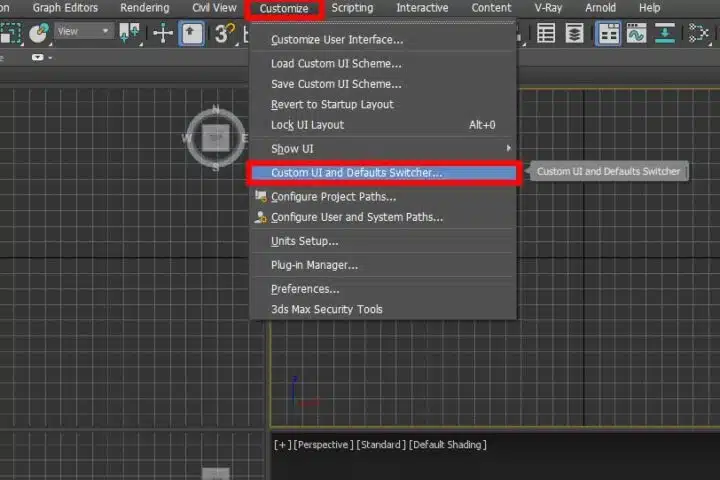Open the V-Ray menu

point(548,8)
